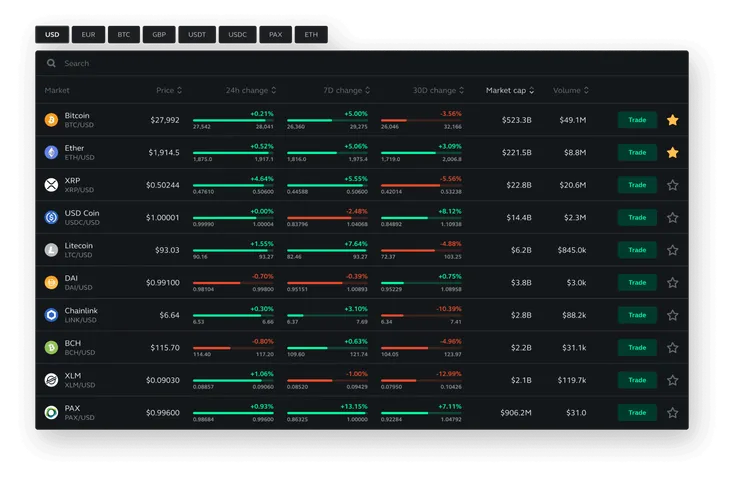Click the Ether coin icon
Screen dimensions: 736x480
click(51, 153)
